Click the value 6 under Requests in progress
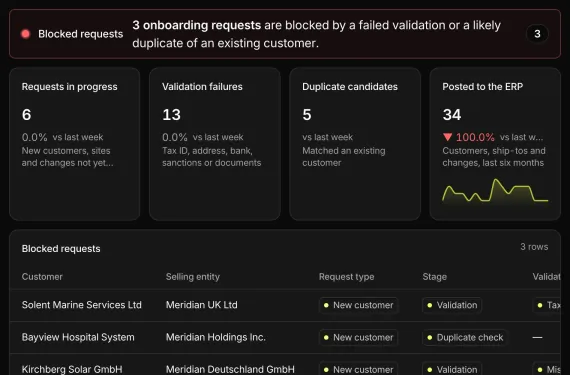The width and height of the screenshot is (570, 375). coord(27,115)
